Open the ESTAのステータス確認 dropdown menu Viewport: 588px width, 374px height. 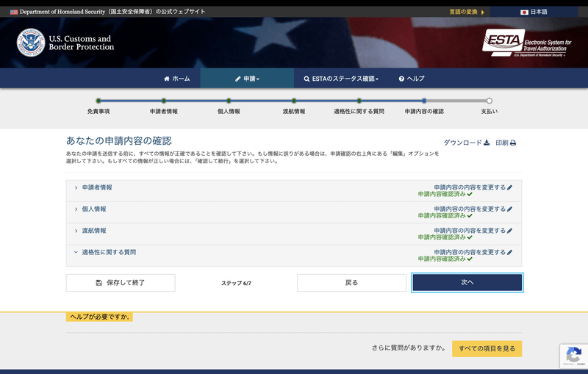[341, 79]
